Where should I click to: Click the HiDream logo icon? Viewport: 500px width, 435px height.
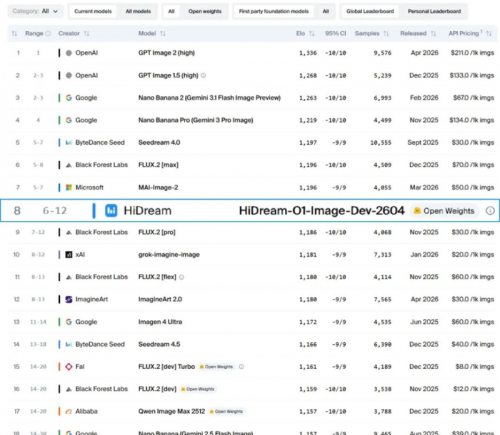(111, 211)
